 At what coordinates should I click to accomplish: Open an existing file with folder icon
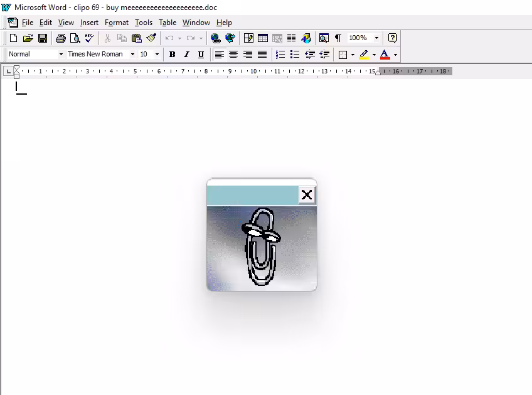[x=28, y=38]
